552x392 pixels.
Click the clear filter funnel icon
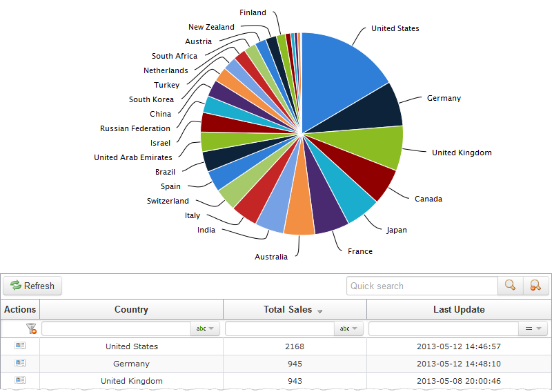click(x=31, y=329)
